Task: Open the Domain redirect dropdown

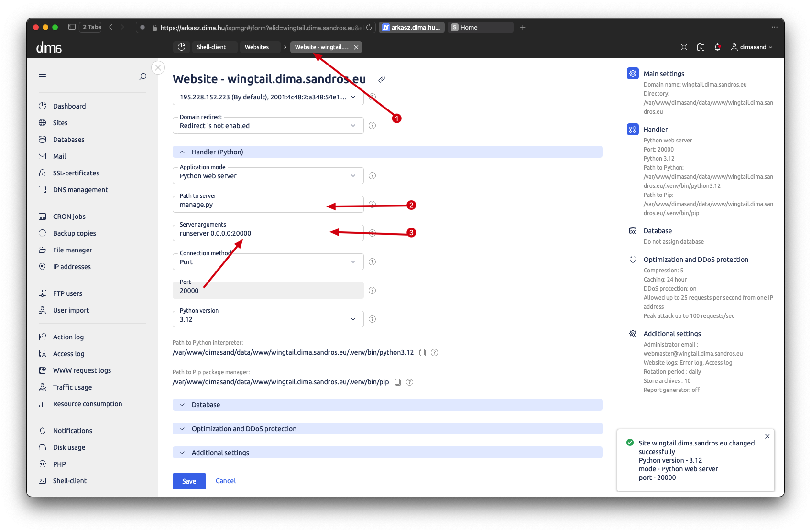Action: pyautogui.click(x=268, y=126)
